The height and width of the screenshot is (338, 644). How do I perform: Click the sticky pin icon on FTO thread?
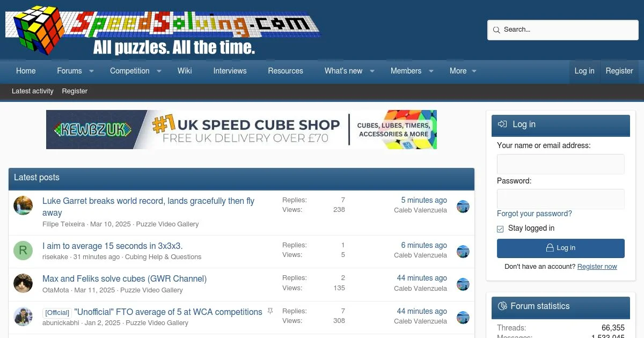[x=270, y=311]
